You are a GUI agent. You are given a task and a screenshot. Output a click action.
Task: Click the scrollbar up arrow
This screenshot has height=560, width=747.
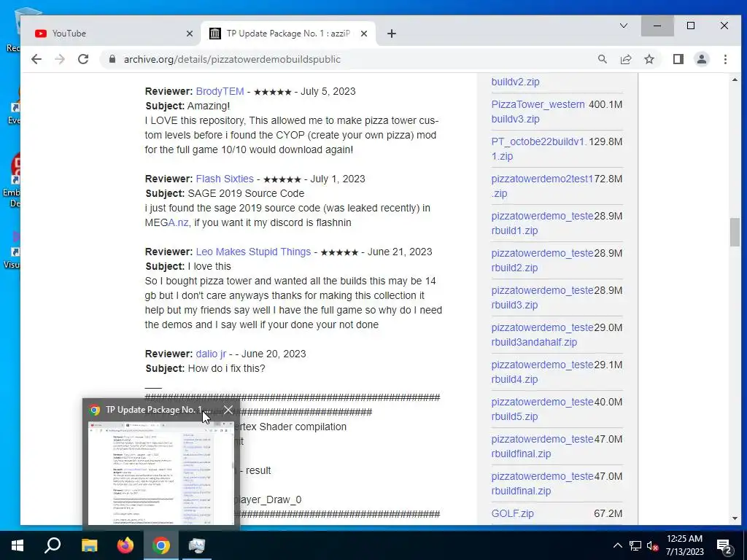coord(734,79)
